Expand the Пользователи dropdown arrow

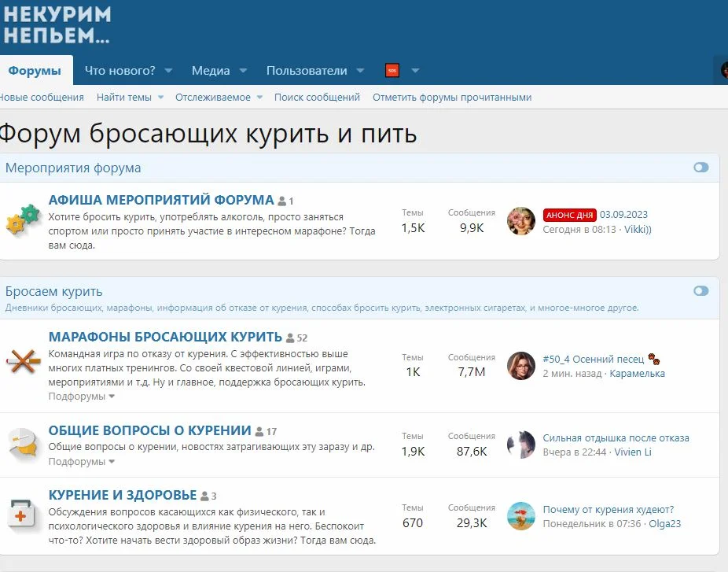click(360, 71)
